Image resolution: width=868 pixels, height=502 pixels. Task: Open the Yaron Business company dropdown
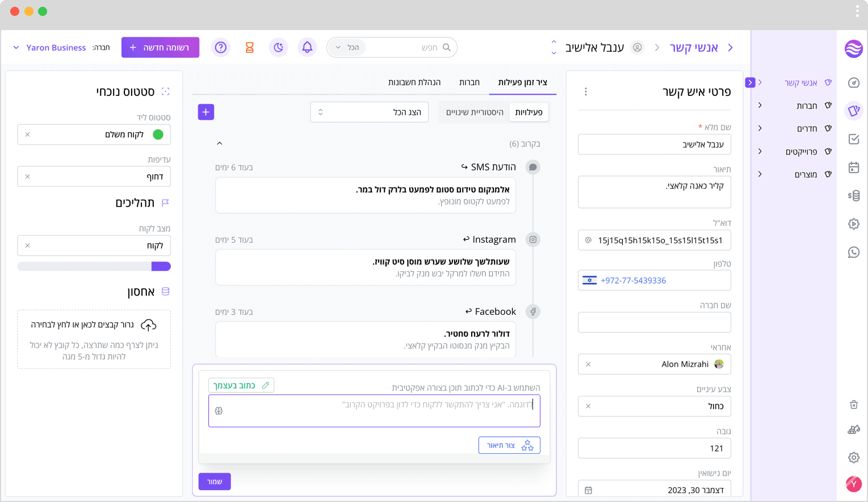pos(50,48)
